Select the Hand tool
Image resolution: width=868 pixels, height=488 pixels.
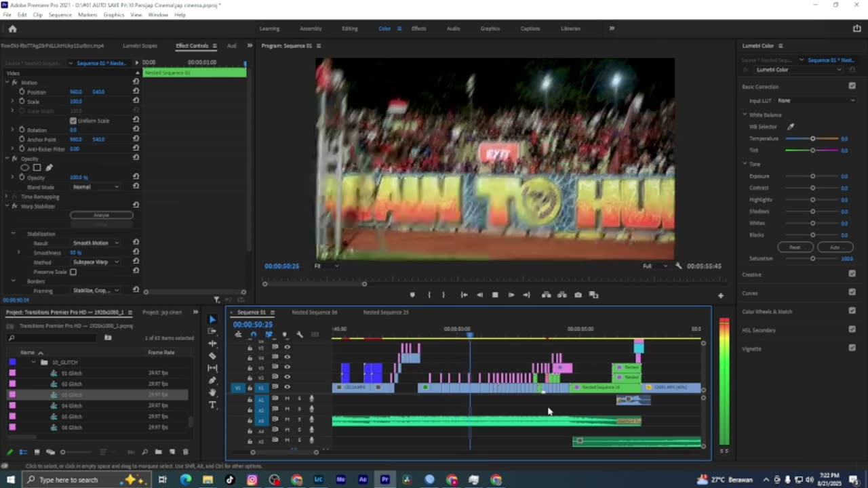tap(212, 392)
